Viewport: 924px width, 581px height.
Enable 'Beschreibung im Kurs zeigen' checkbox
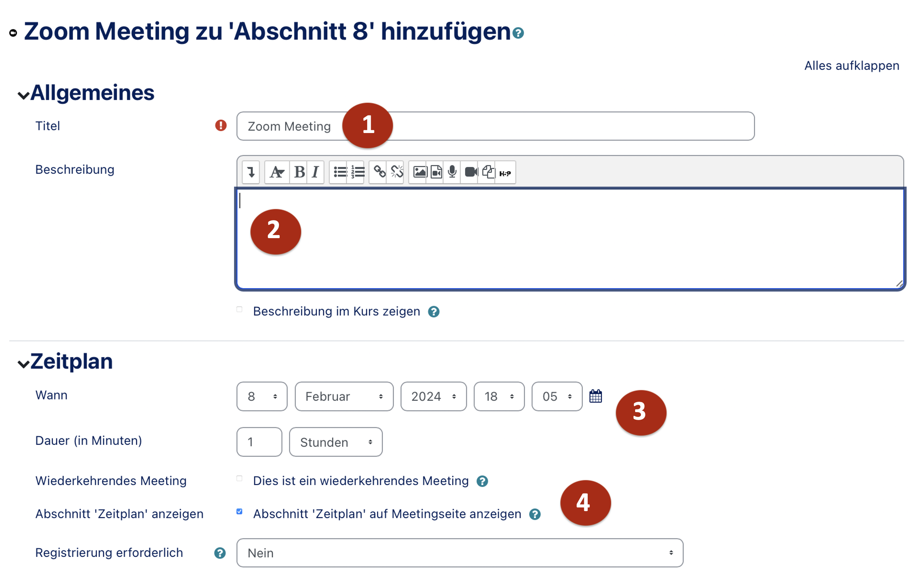240,310
